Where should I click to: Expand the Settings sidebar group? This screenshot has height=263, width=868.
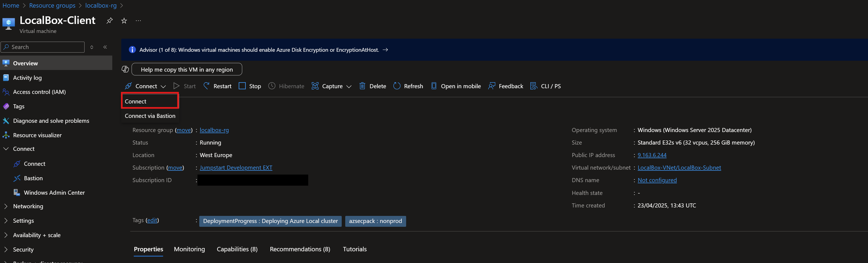[x=6, y=221]
